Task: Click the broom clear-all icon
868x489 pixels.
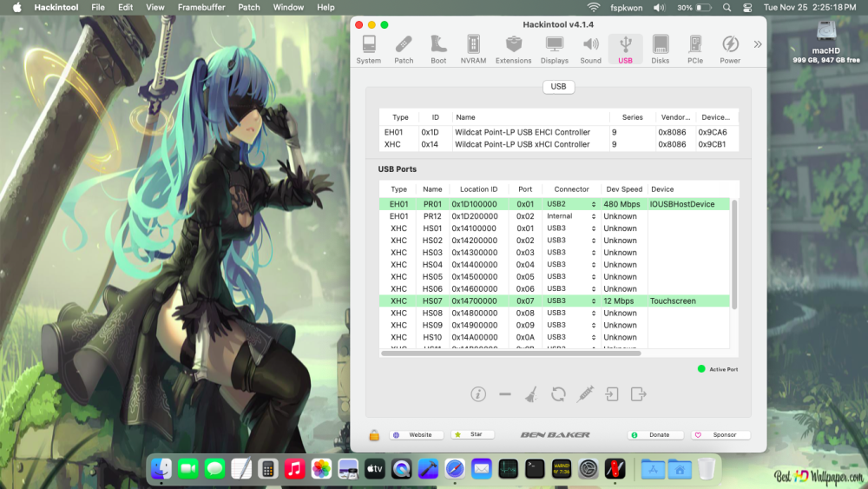Action: coord(531,393)
